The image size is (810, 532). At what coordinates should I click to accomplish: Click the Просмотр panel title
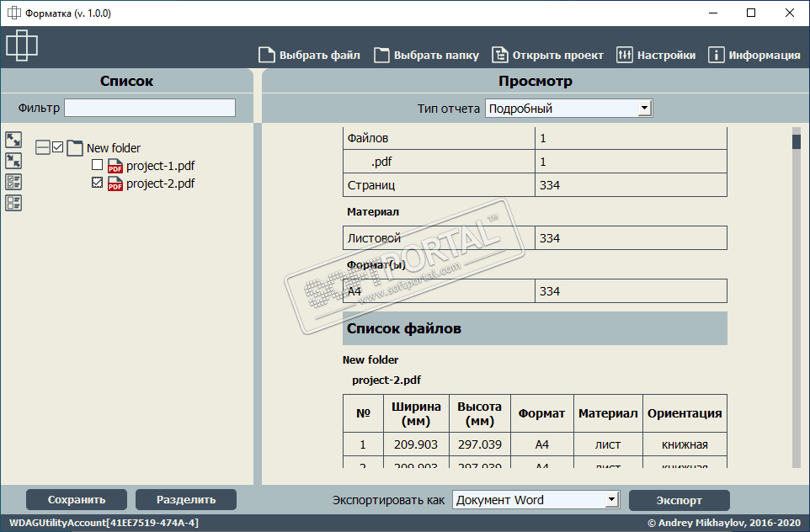click(x=536, y=81)
